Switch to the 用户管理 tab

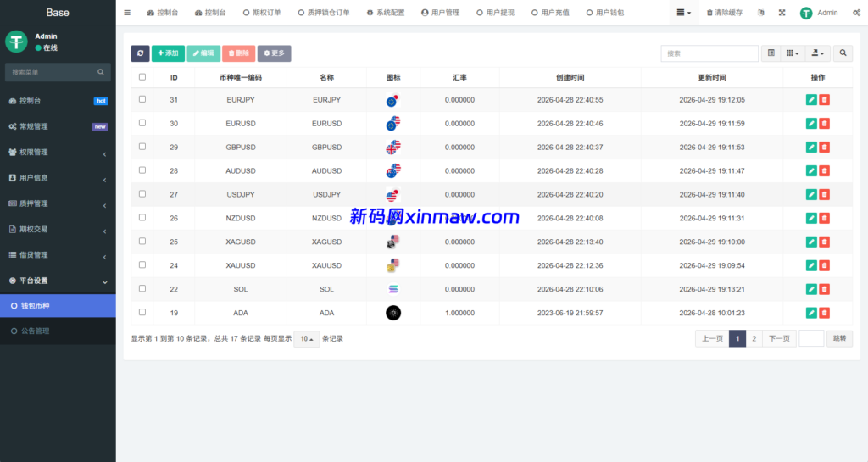[441, 13]
